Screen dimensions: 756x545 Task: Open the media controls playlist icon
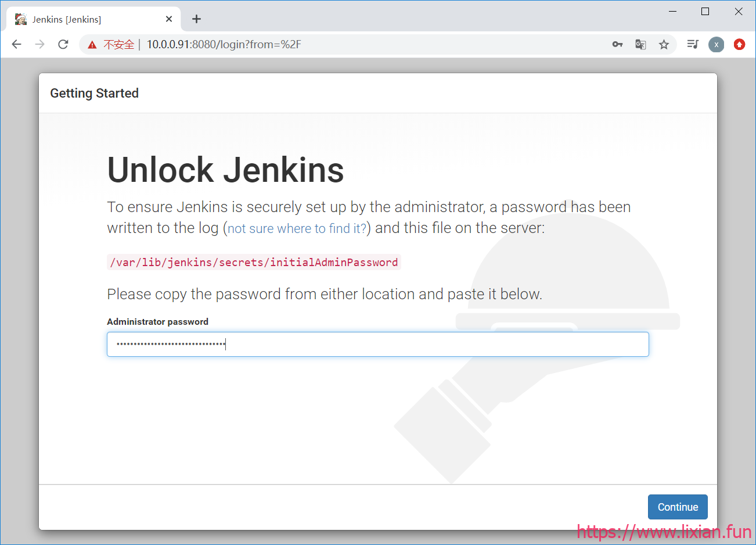tap(692, 44)
